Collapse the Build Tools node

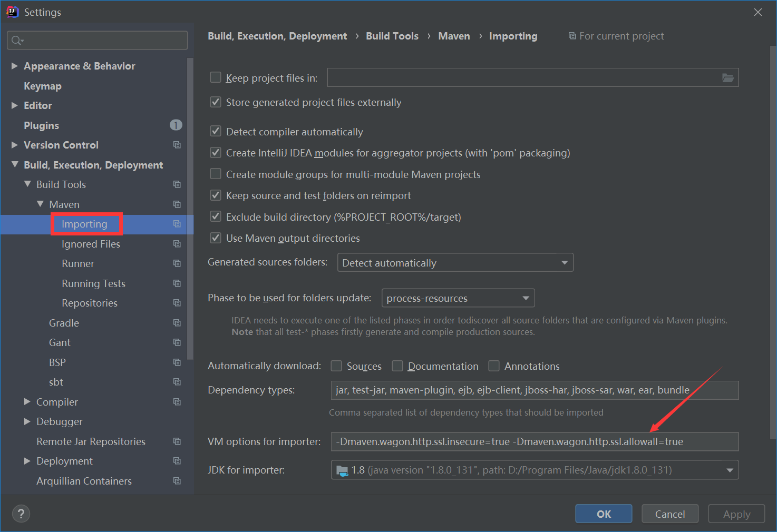(27, 184)
